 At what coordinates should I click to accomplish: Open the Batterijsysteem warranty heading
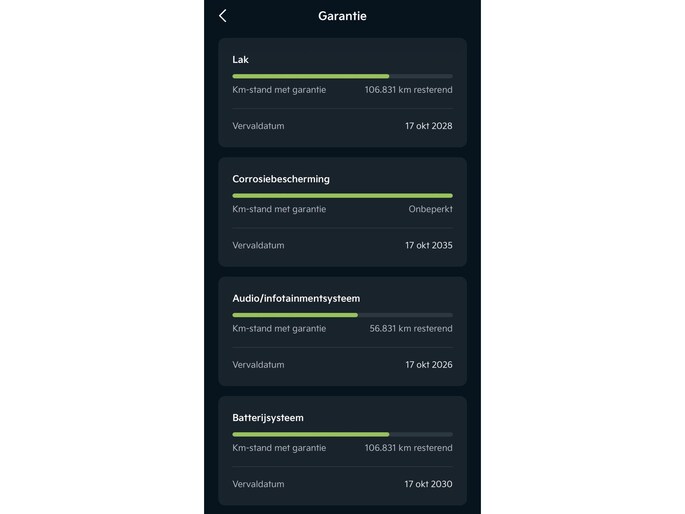[x=268, y=417]
